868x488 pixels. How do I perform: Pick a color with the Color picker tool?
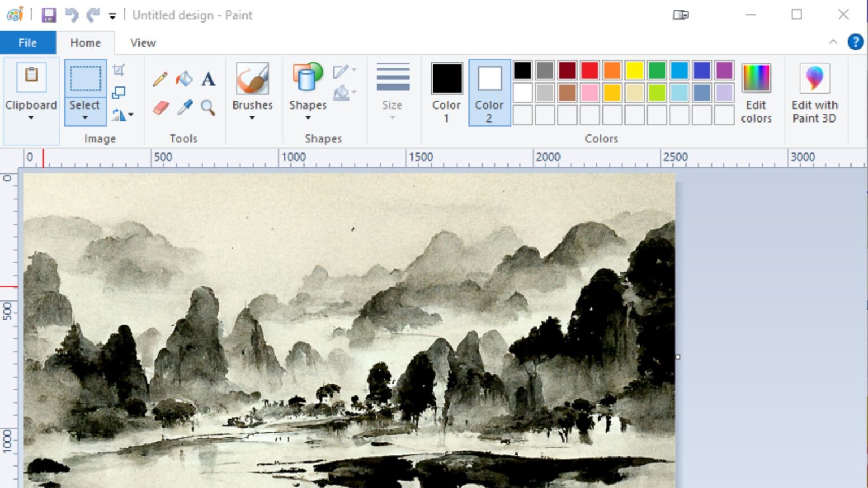pyautogui.click(x=184, y=108)
